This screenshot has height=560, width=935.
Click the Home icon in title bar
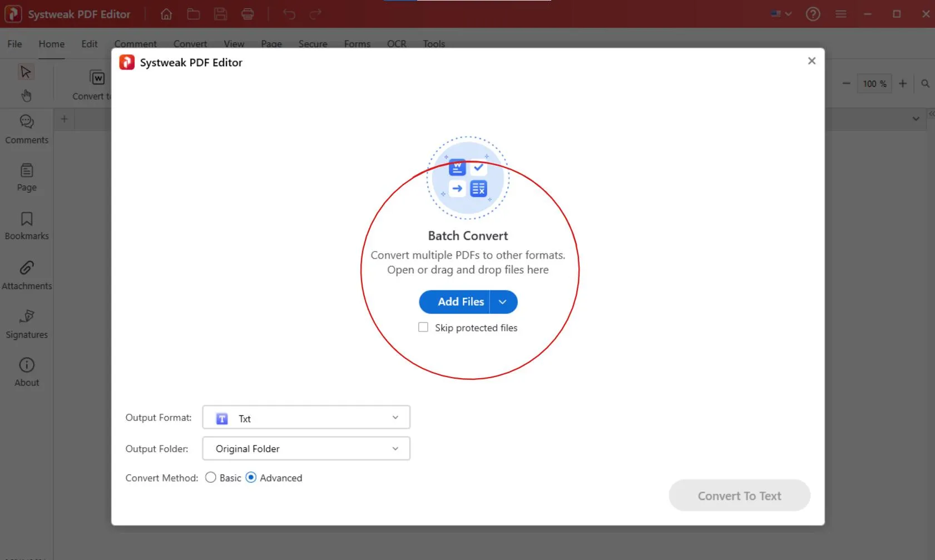pos(166,14)
